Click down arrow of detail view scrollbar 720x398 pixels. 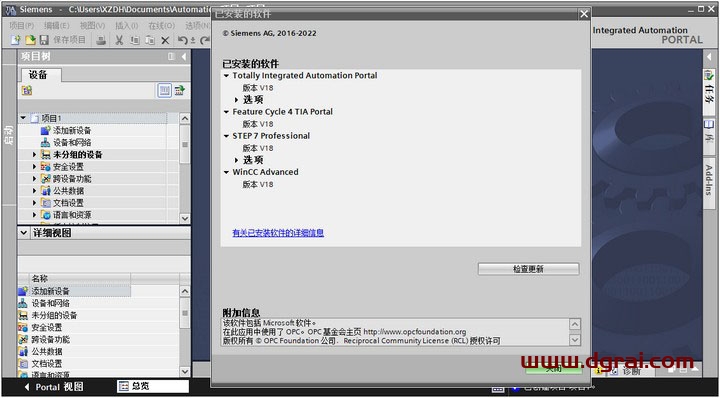pyautogui.click(x=185, y=371)
